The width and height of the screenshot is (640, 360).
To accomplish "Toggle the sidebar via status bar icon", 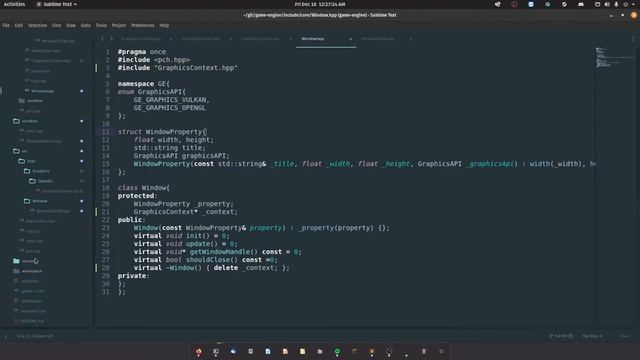I will tap(6, 336).
